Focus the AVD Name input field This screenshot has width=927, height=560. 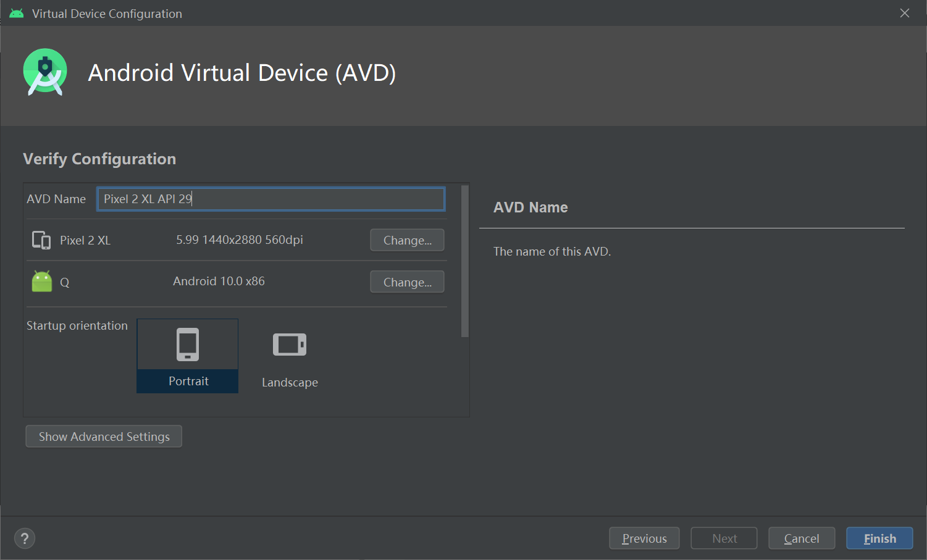click(271, 199)
